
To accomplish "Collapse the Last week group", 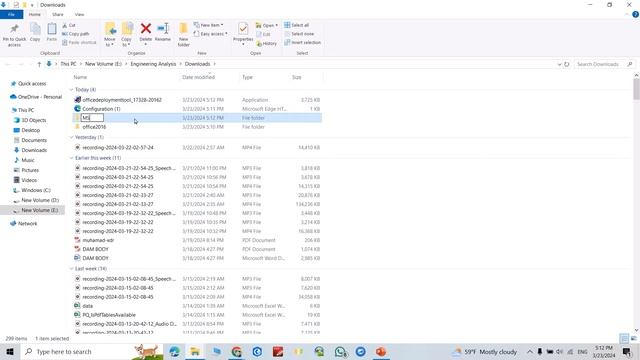I will pyautogui.click(x=71, y=269).
